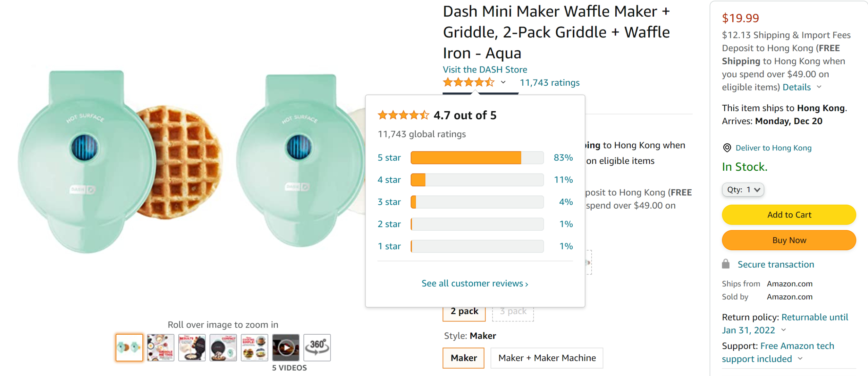Screen dimensions: 868x376
Task: Open the 360° view thumbnail
Action: pyautogui.click(x=317, y=347)
